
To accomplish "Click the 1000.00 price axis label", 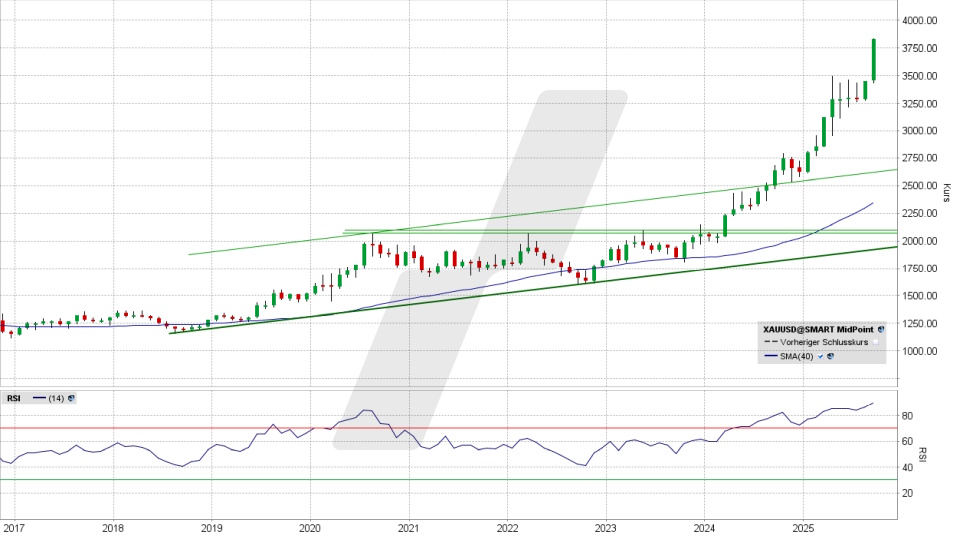I will (918, 351).
